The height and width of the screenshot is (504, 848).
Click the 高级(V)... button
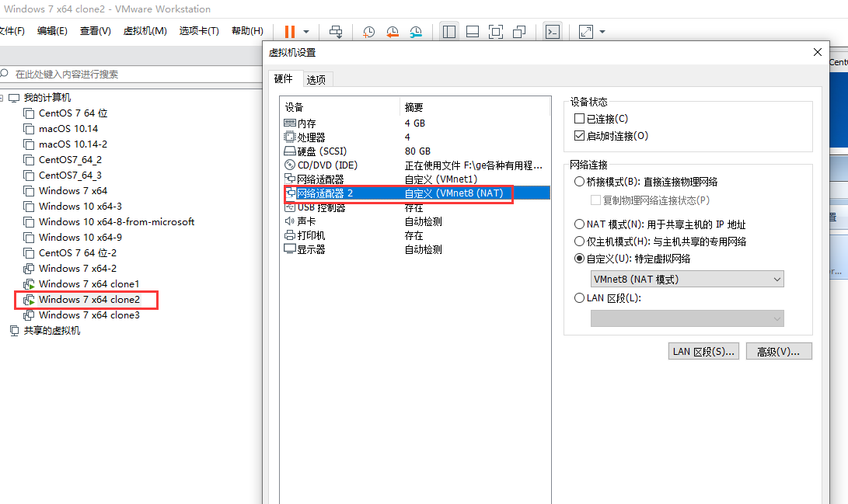(779, 352)
